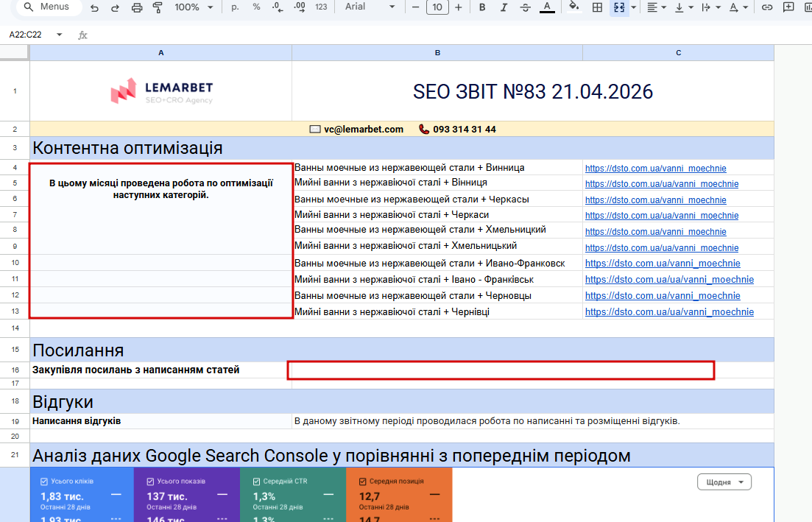Toggle bold formatting

tap(482, 7)
